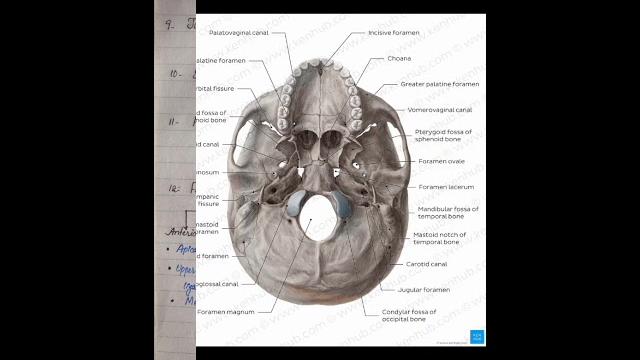Click the handwritten number 10 on notebook
Screen dimensions: 640x360
click(x=176, y=74)
